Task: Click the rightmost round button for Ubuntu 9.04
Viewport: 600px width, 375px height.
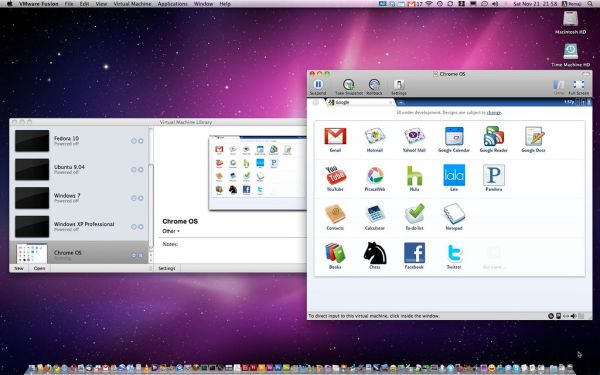Action: coord(141,170)
